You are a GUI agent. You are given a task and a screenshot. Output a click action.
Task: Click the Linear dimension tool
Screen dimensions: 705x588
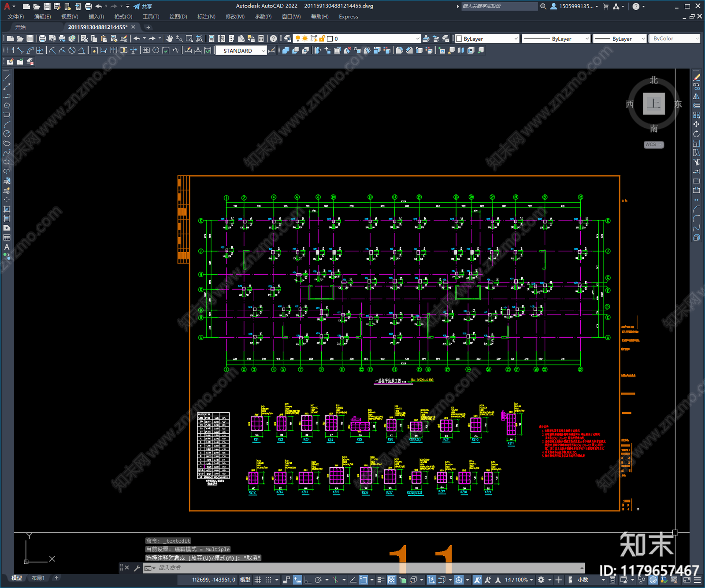(x=11, y=50)
